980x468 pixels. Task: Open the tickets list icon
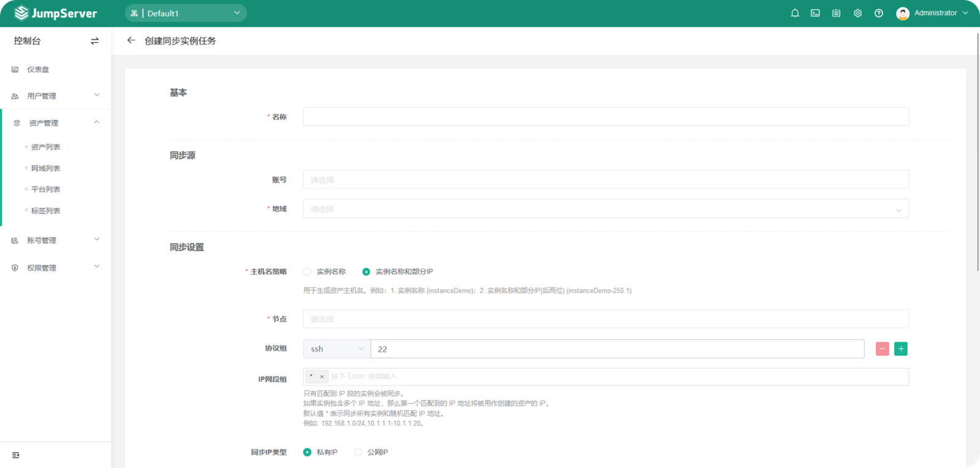point(836,13)
